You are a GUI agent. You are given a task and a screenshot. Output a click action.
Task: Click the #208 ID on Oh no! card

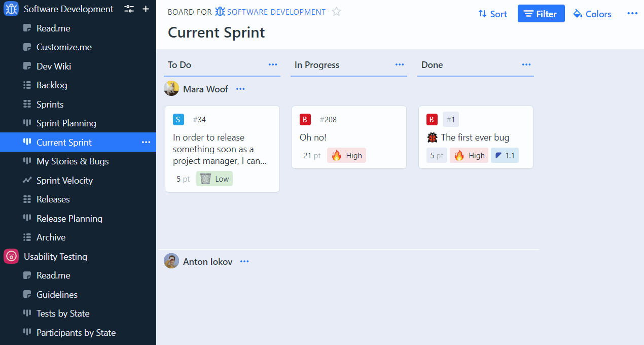(328, 119)
